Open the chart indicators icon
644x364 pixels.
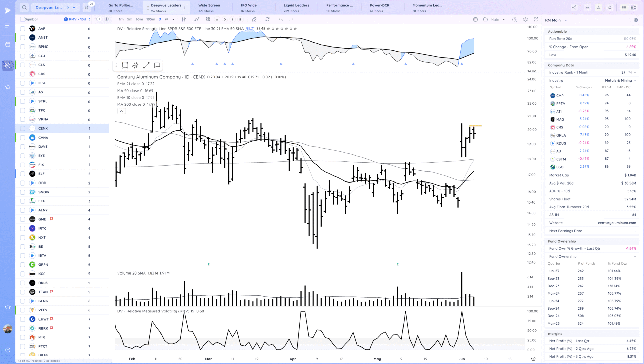pos(197,19)
